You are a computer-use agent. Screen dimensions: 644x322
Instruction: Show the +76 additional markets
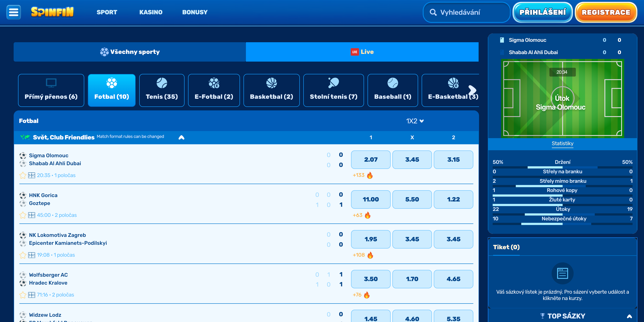click(x=357, y=295)
